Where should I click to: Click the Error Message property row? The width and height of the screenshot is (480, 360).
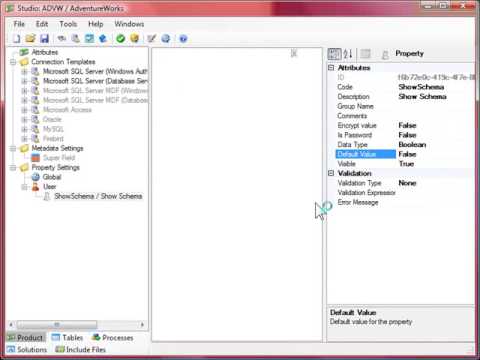pos(405,202)
